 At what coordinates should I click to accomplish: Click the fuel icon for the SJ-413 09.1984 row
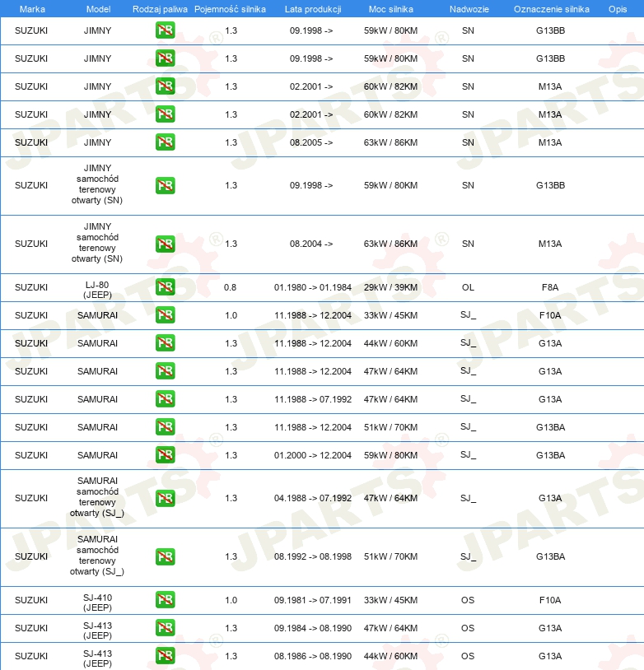coord(165,628)
